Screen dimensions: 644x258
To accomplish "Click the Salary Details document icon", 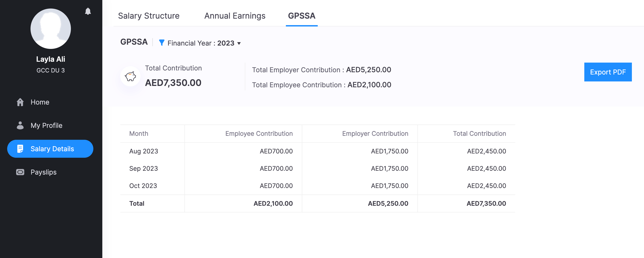I will [20, 149].
